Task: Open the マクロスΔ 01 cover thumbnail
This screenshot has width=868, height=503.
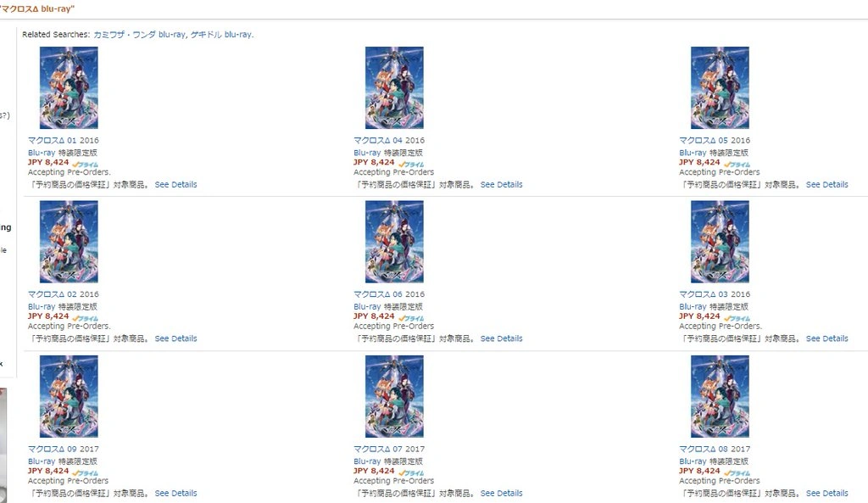Action: click(x=69, y=87)
